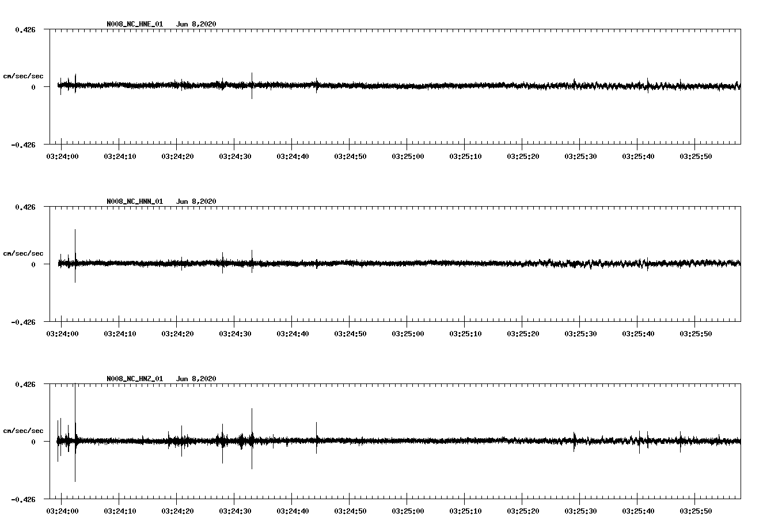Click 03:24:50 time label under HNZ plot
782x532 pixels.
click(350, 511)
